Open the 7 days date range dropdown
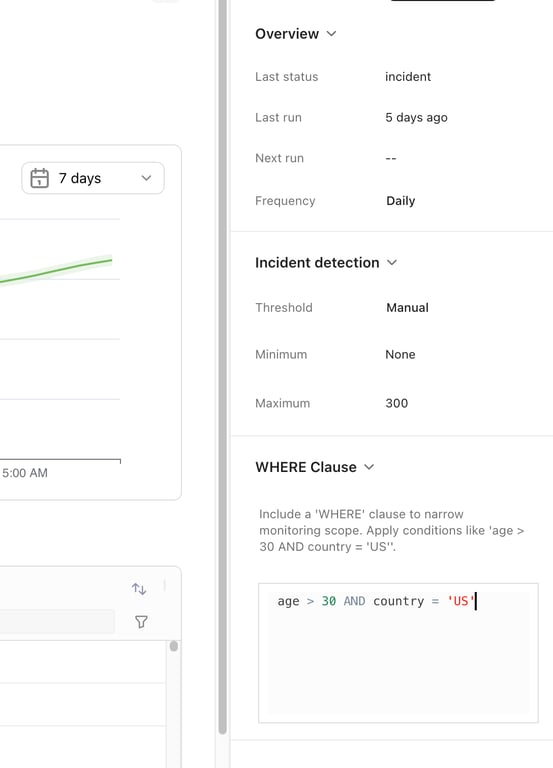This screenshot has width=553, height=768. [93, 178]
